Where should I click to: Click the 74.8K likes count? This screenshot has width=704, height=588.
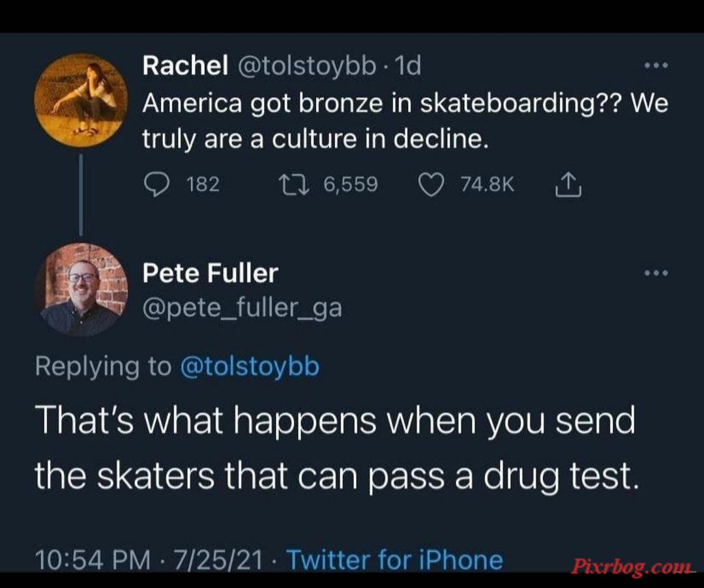tap(487, 184)
